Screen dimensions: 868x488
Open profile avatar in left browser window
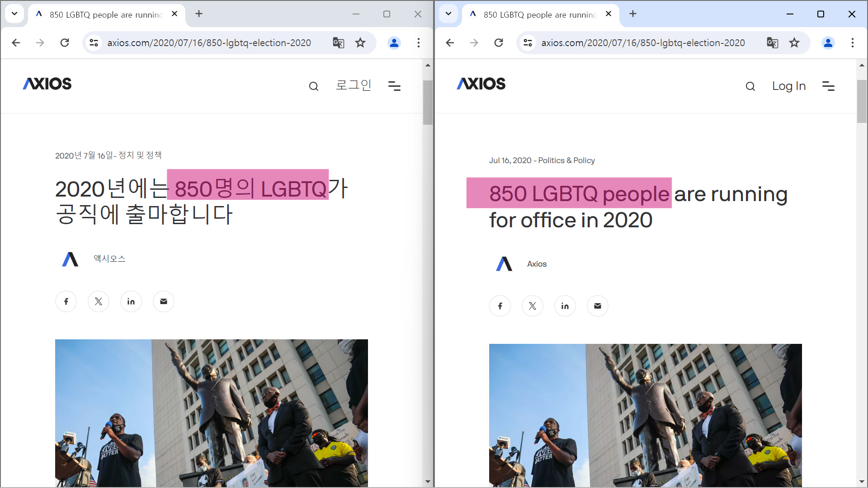(394, 42)
